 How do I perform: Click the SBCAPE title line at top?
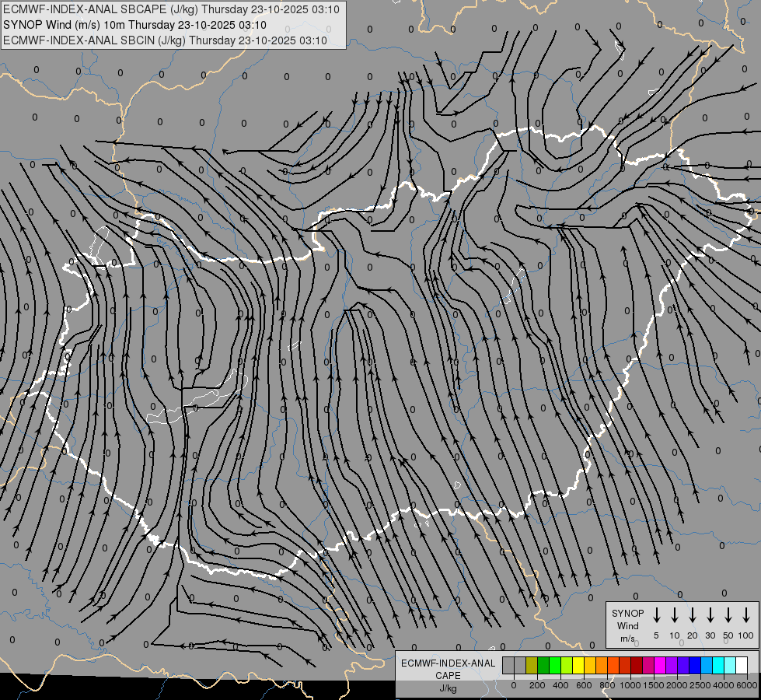(x=171, y=9)
